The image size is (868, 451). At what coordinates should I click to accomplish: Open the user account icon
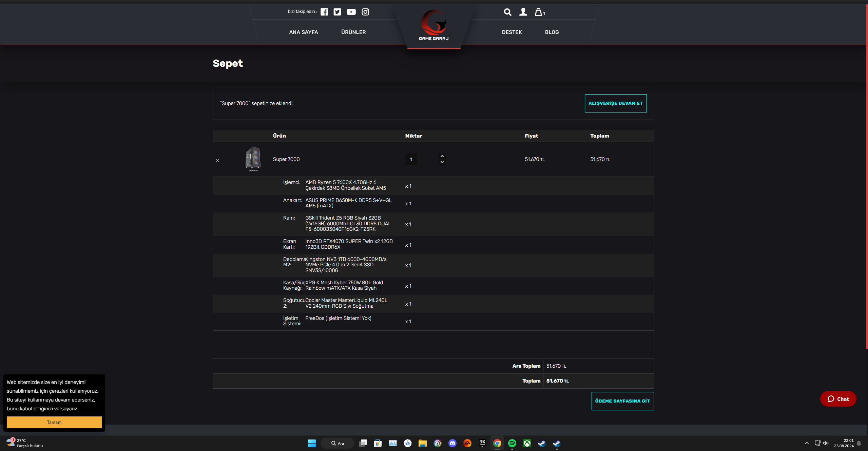(523, 12)
